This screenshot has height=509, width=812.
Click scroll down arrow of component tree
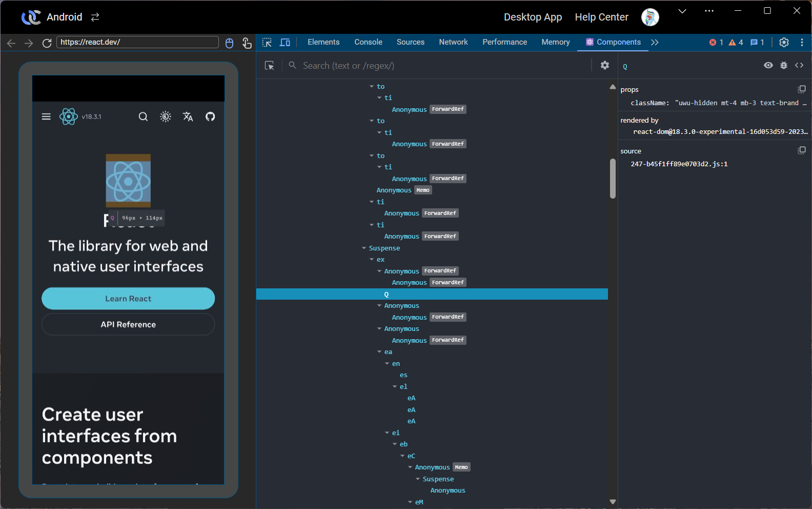(613, 502)
